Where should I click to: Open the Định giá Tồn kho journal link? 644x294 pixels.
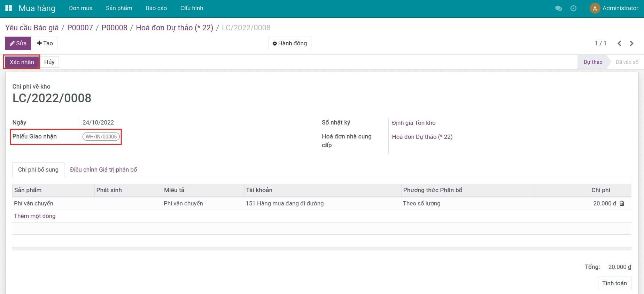coord(413,123)
